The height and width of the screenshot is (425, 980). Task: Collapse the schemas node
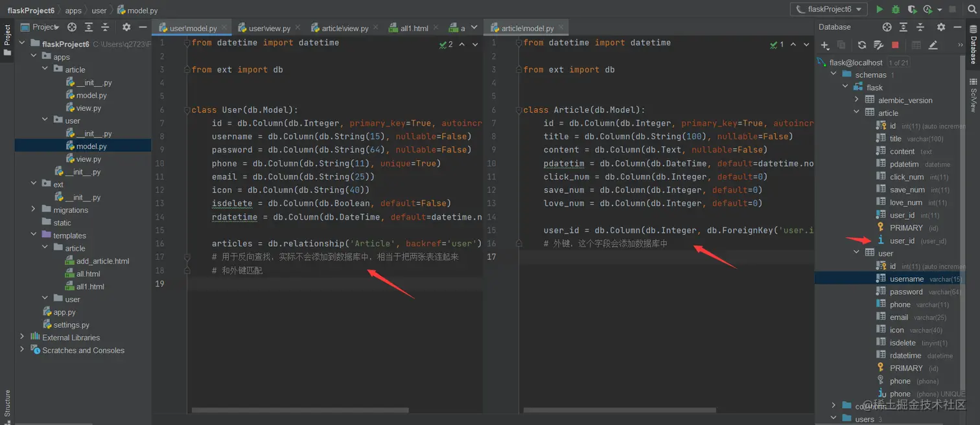(x=834, y=75)
